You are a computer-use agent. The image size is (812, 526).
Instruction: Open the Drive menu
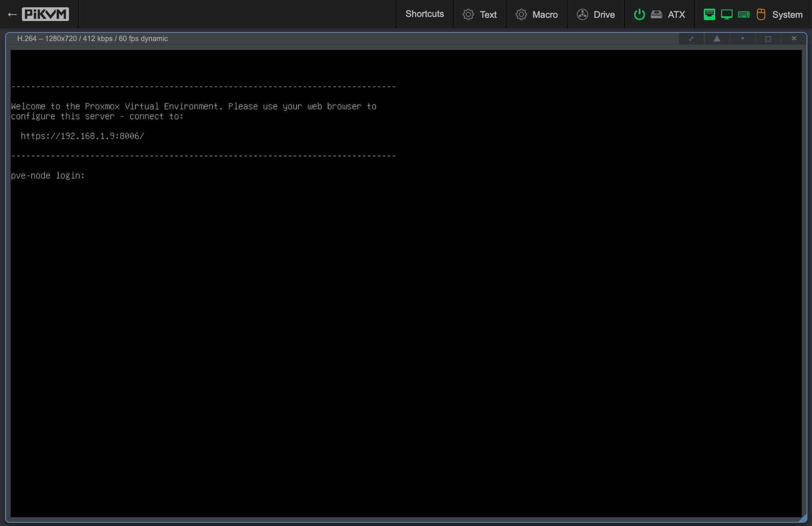click(x=596, y=14)
